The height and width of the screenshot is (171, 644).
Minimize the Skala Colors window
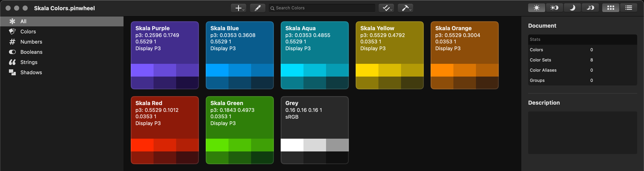(x=16, y=8)
